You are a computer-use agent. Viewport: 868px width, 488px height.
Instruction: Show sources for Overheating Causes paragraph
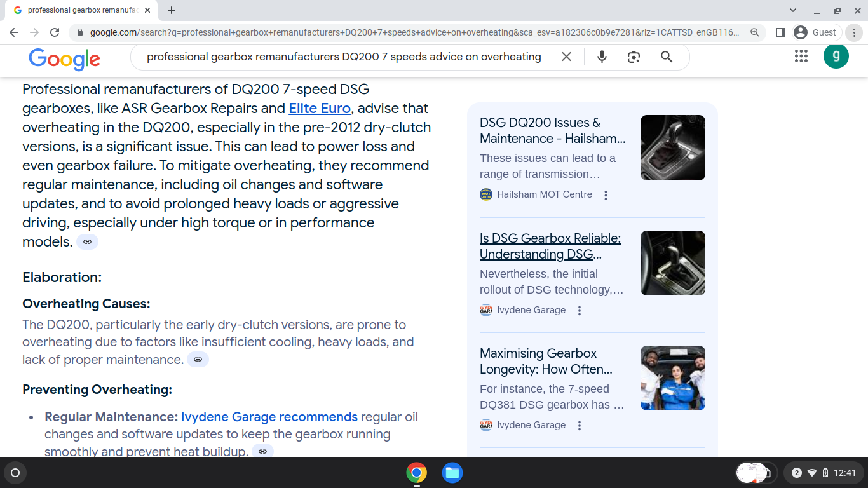(198, 360)
